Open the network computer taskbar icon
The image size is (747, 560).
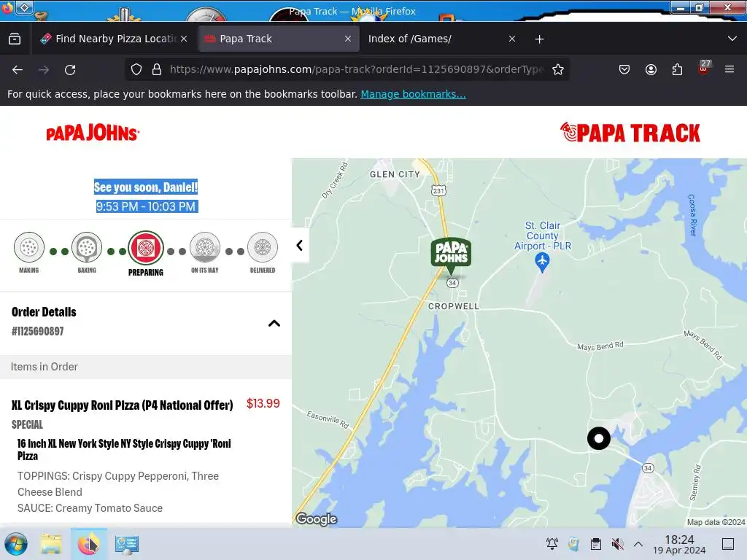(x=127, y=544)
